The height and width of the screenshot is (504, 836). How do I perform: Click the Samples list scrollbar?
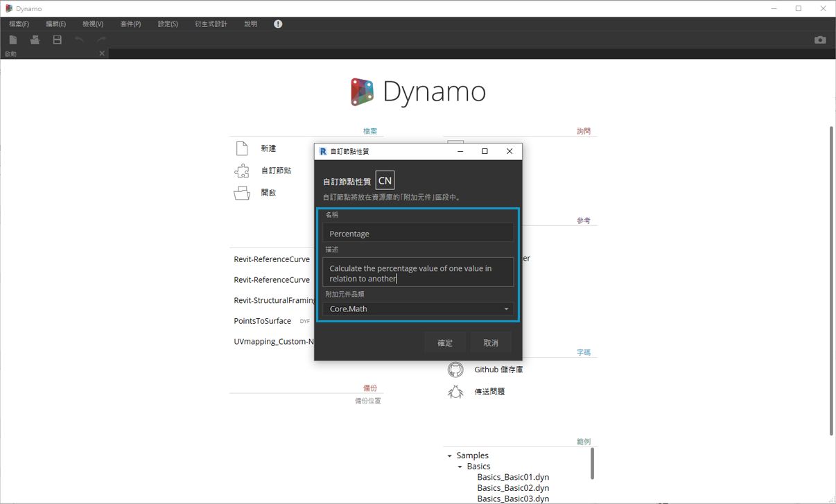593,463
